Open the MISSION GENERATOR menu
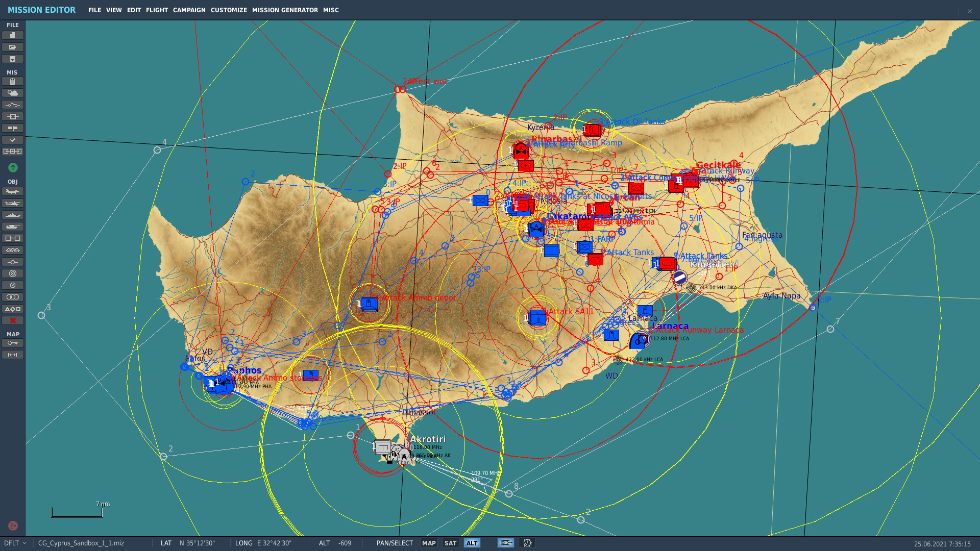The height and width of the screenshot is (551, 980). pos(285,10)
